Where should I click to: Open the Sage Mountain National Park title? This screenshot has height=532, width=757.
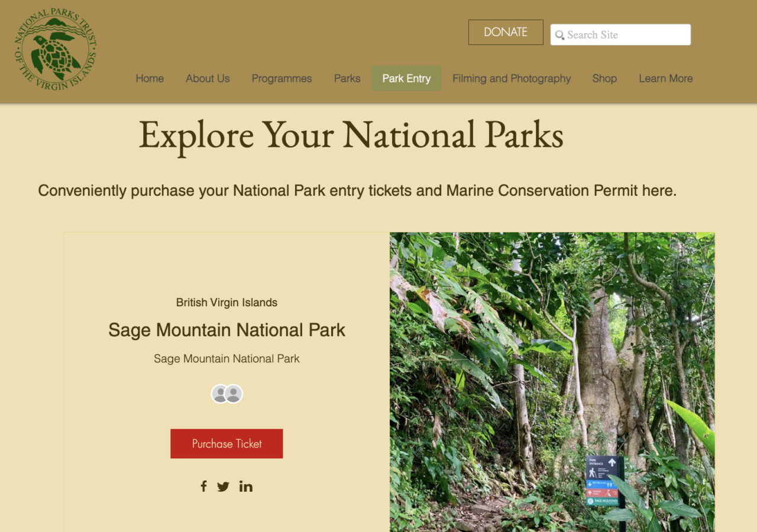[227, 330]
